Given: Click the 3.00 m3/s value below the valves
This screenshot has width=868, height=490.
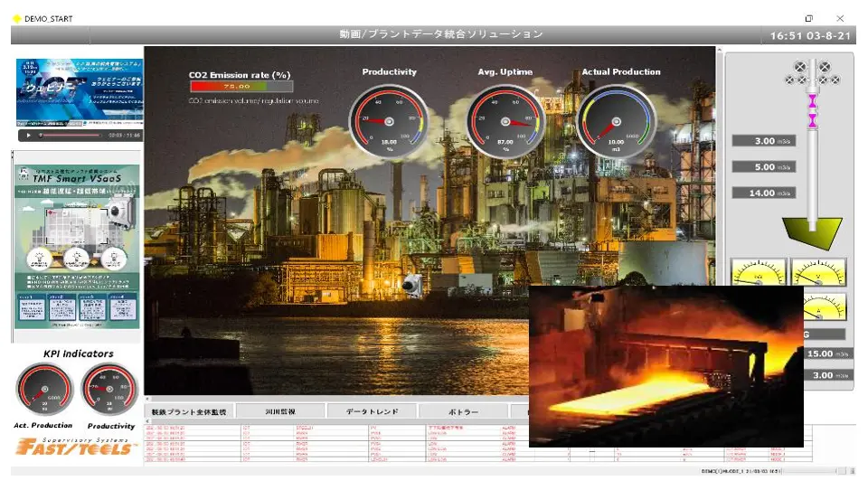Looking at the screenshot, I should (x=764, y=141).
